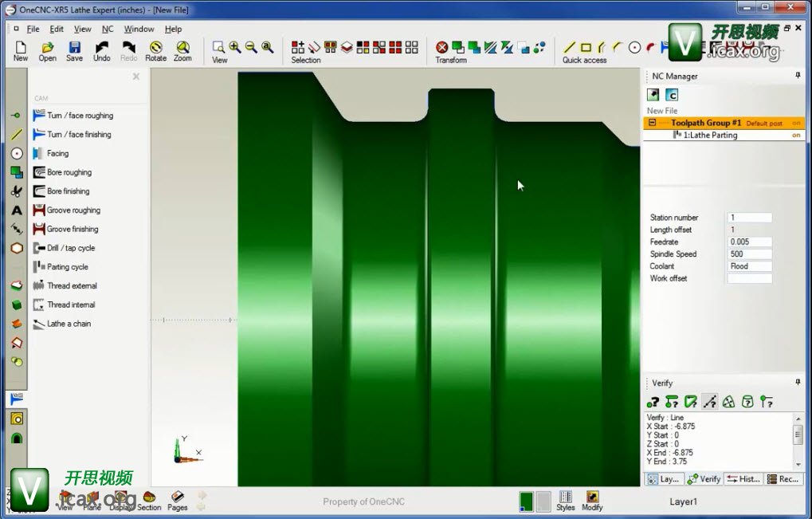Open the Parting cycle operation
Viewport: 812px width, 519px height.
point(61,267)
